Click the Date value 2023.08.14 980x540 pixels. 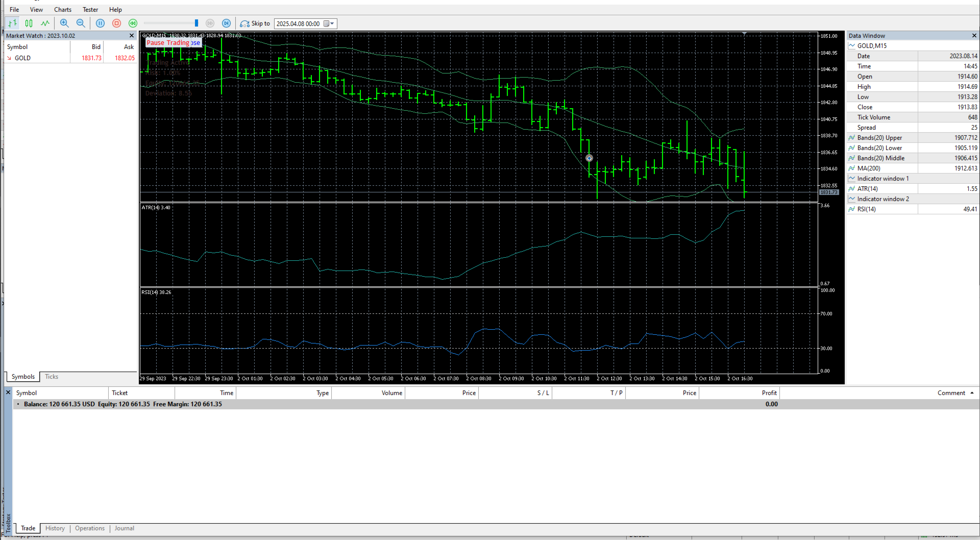963,56
